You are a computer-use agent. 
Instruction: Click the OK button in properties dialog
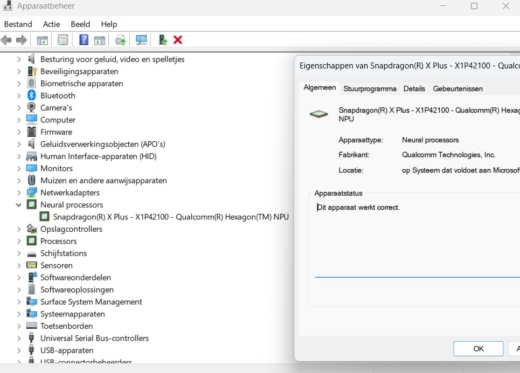[x=478, y=349]
